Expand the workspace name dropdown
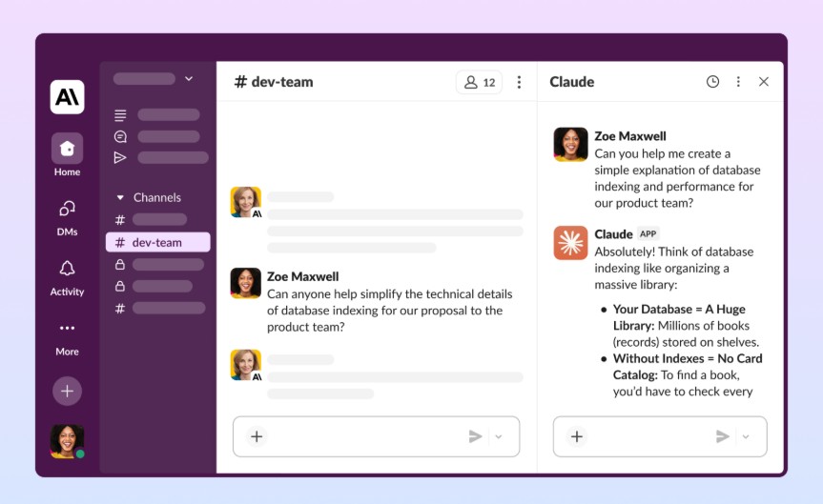The height and width of the screenshot is (504, 823). [x=188, y=79]
